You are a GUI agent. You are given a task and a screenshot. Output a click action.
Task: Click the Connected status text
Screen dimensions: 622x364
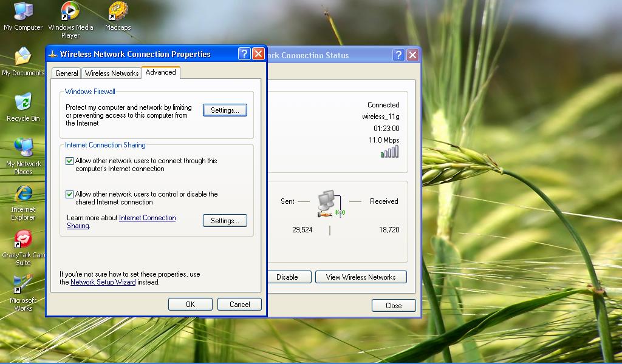(383, 105)
